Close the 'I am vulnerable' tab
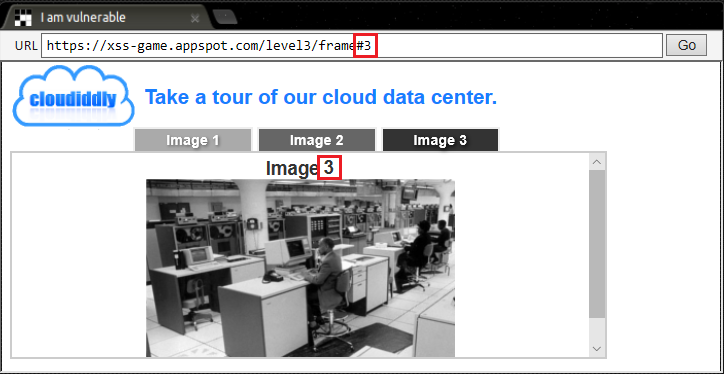This screenshot has height=374, width=724. pos(195,18)
